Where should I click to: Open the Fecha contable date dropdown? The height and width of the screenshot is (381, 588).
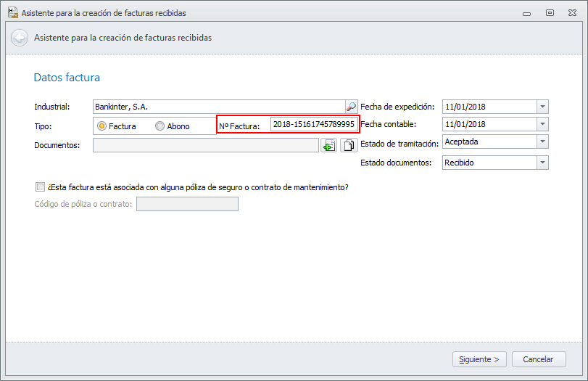pos(542,124)
